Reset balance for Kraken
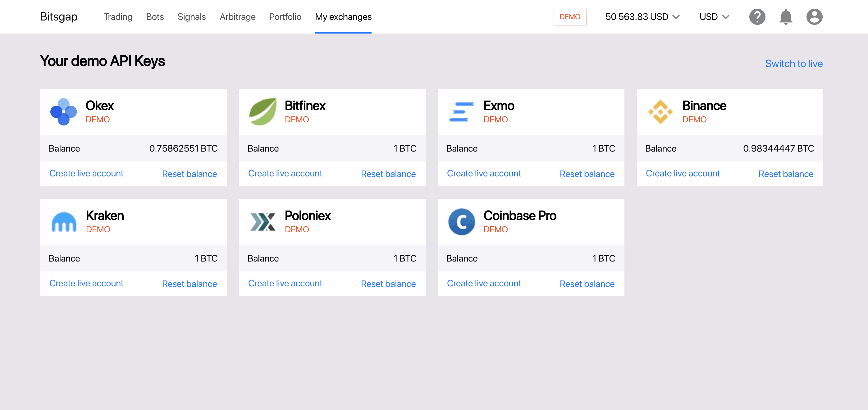The height and width of the screenshot is (410, 868). [x=190, y=284]
